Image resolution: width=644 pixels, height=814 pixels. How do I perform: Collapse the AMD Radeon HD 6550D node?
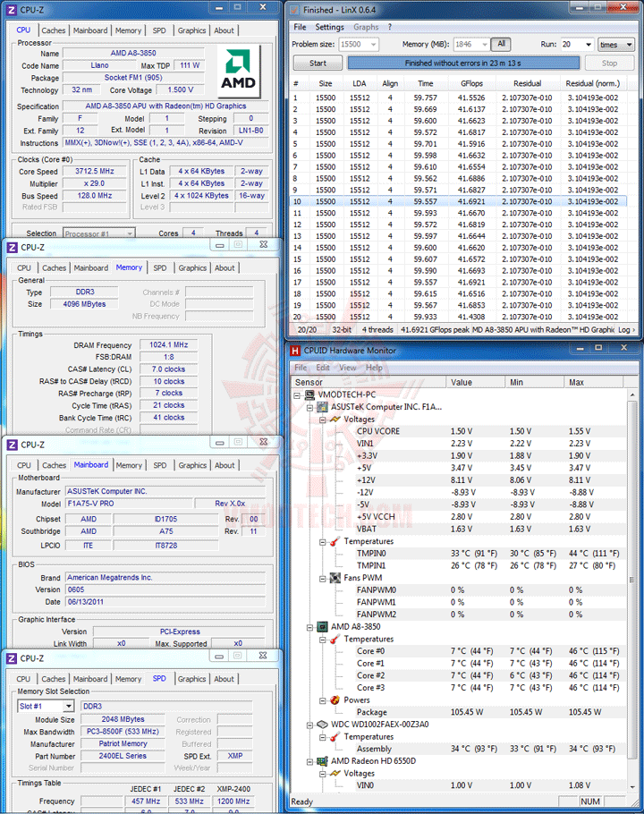pyautogui.click(x=309, y=761)
